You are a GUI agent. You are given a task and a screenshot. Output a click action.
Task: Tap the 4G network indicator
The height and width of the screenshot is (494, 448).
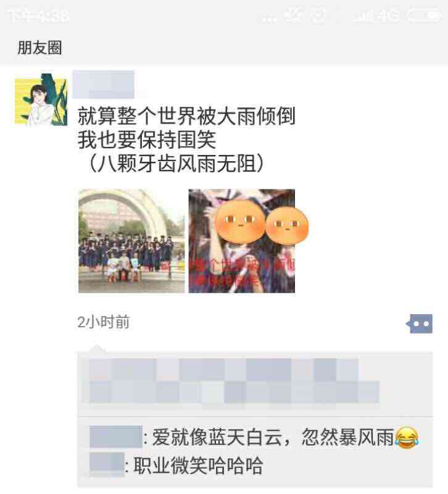coord(389,15)
